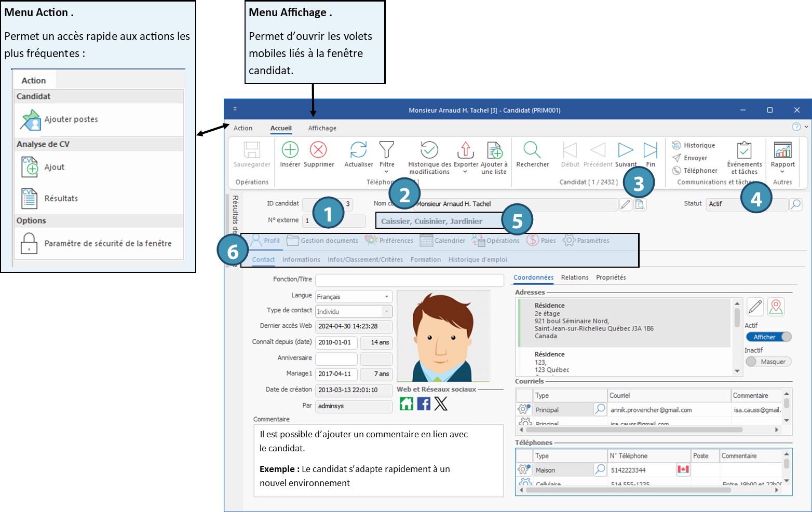Click in the Fonction/Titre input field
Image resolution: width=812 pixels, height=512 pixels.
409,280
